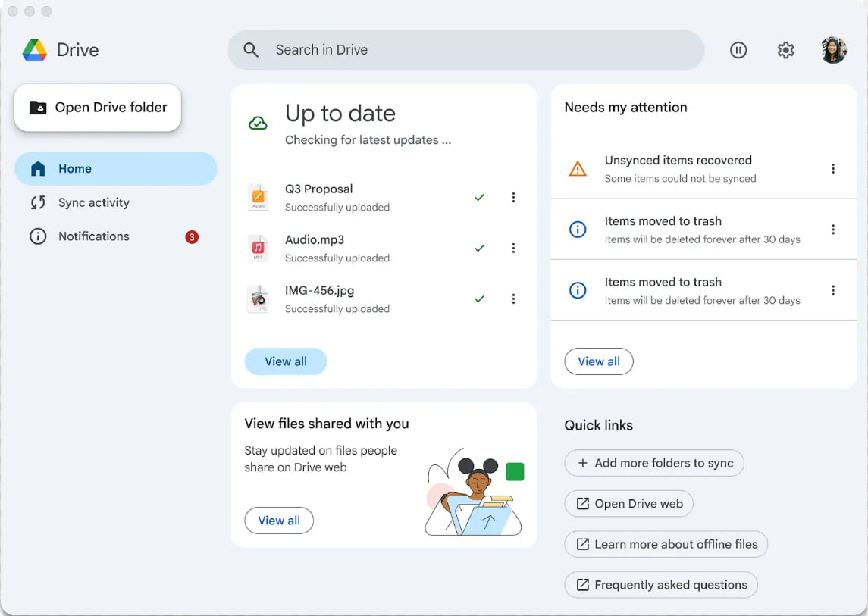Click the sync status cloud icon

pos(259,122)
